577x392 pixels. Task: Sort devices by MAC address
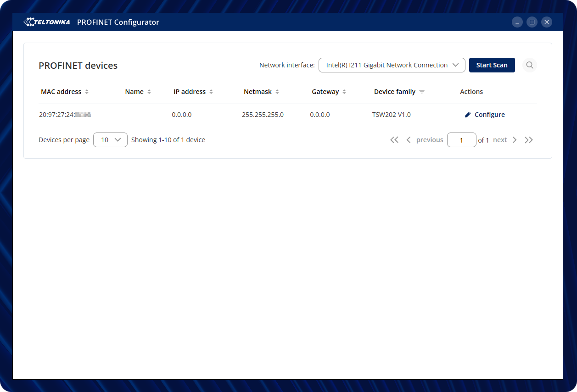pos(87,92)
